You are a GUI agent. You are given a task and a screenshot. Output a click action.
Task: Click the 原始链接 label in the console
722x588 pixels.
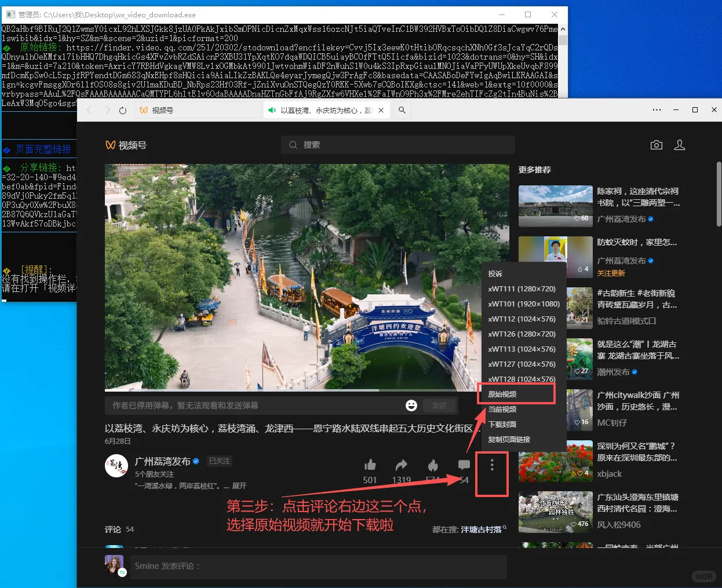[39, 48]
